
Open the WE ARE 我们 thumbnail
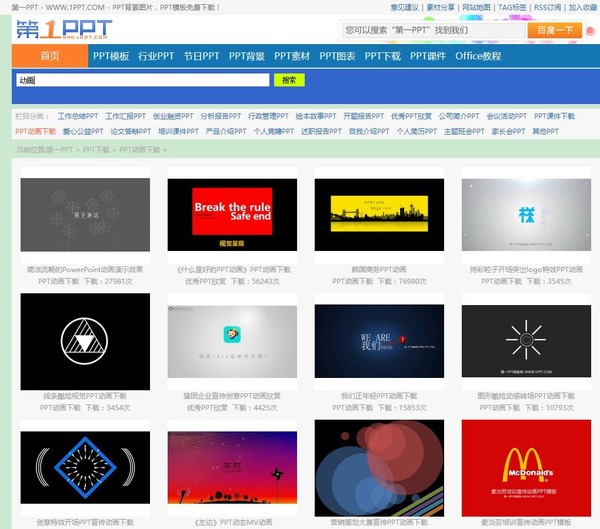(379, 341)
